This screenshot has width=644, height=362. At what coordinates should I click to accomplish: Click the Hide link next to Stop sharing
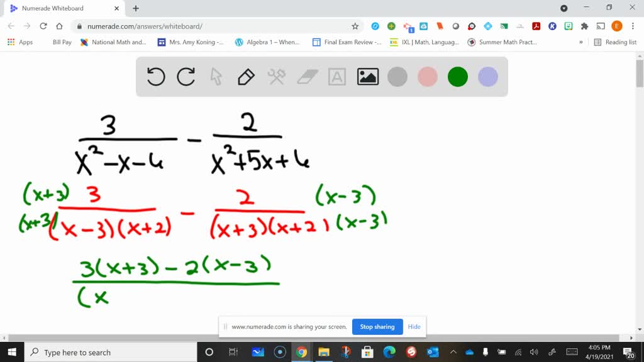click(414, 327)
